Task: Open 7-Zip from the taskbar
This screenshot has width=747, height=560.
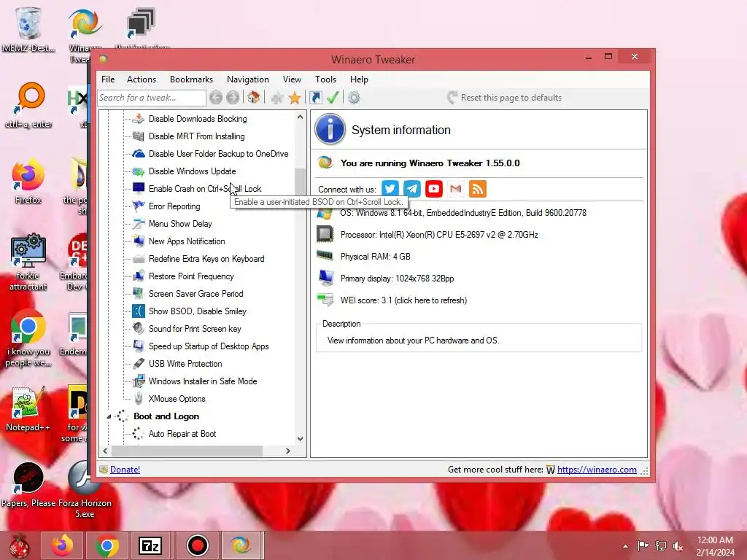Action: point(150,545)
